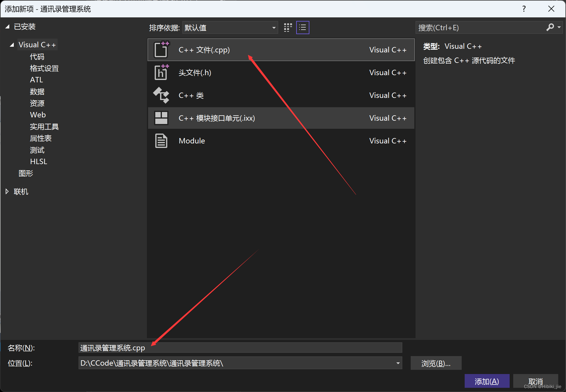Select the Web category
The image size is (566, 392).
38,115
